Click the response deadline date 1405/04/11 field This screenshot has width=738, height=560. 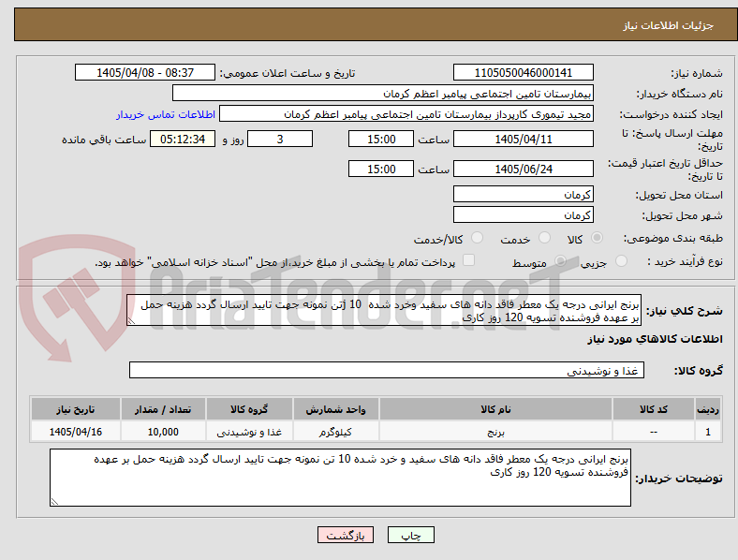coord(523,140)
